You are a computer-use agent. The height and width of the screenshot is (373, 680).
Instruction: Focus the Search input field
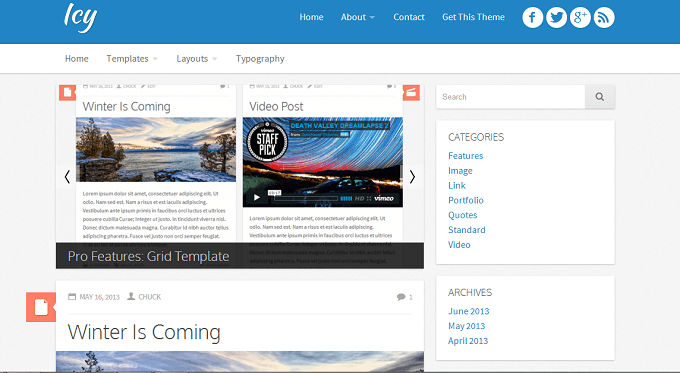[x=510, y=97]
